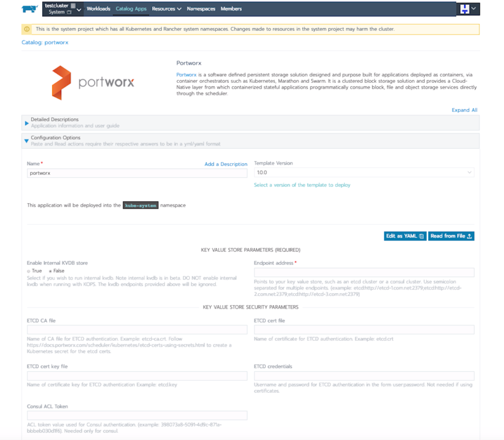Image resolution: width=504 pixels, height=440 pixels.
Task: Open the Catalog Apps tab
Action: pyautogui.click(x=131, y=9)
